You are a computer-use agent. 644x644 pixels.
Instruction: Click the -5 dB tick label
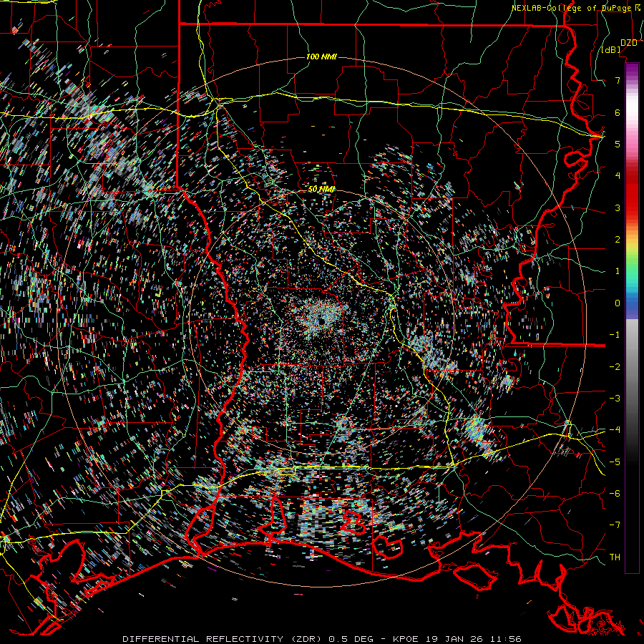615,462
